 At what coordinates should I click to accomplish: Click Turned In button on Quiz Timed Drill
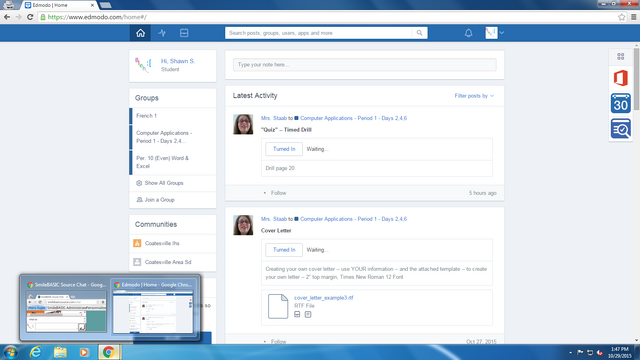click(x=284, y=149)
